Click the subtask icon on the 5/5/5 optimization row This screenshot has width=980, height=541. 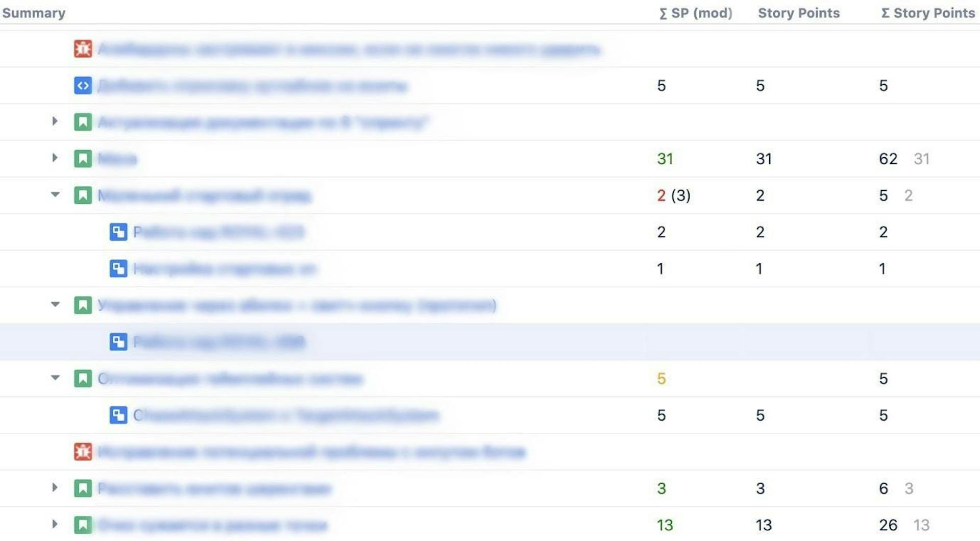point(118,415)
